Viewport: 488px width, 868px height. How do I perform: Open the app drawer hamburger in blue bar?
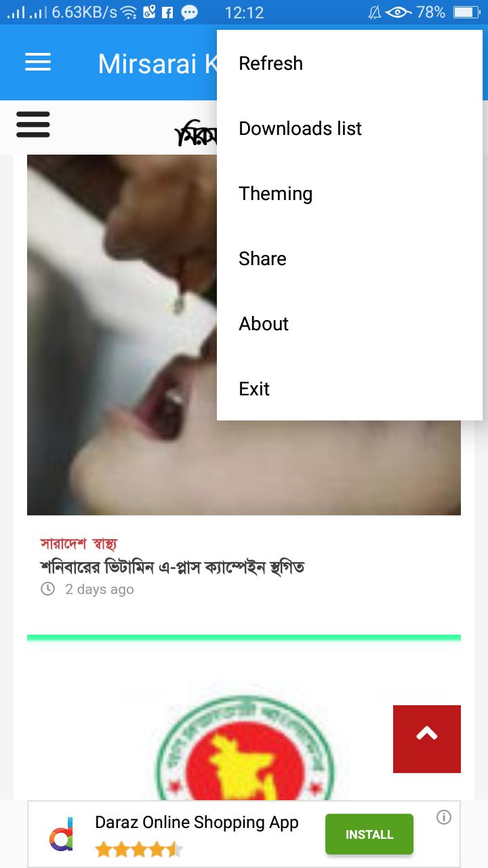pos(38,63)
